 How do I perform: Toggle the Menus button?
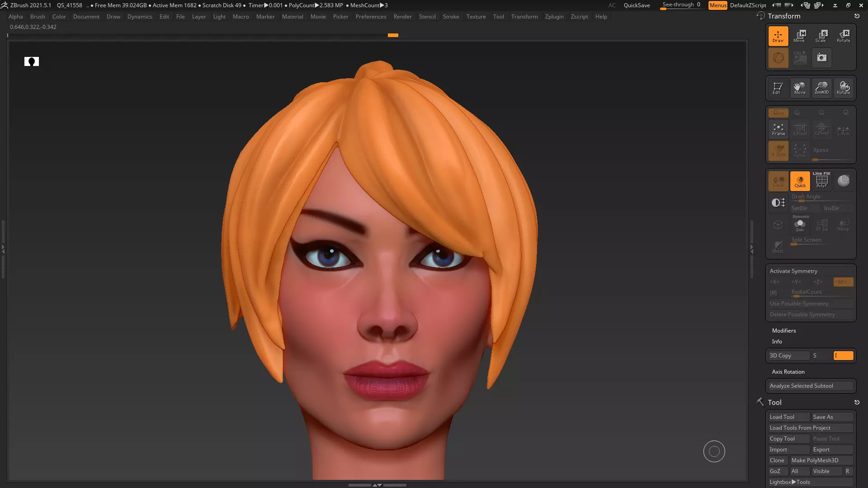(717, 5)
